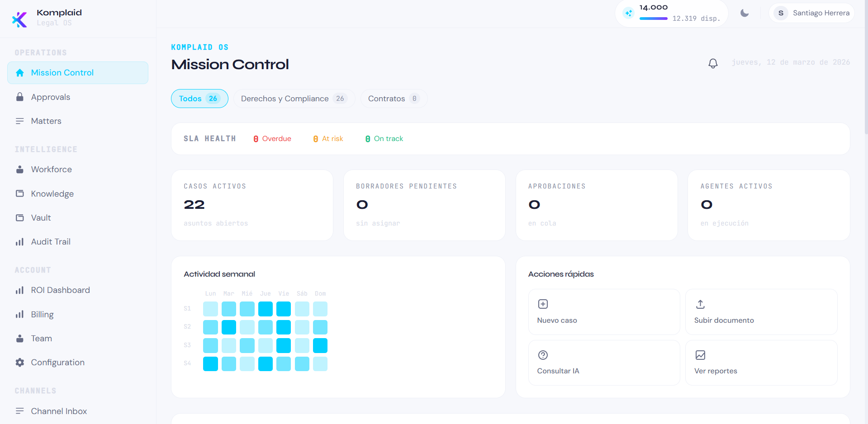Click the Workforce person icon
The height and width of the screenshot is (424, 868).
point(20,170)
